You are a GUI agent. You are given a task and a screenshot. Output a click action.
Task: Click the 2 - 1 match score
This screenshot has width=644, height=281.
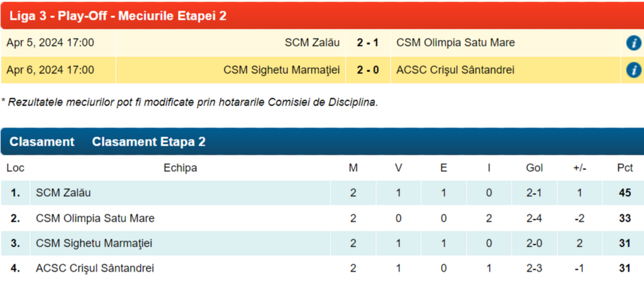[x=368, y=43]
